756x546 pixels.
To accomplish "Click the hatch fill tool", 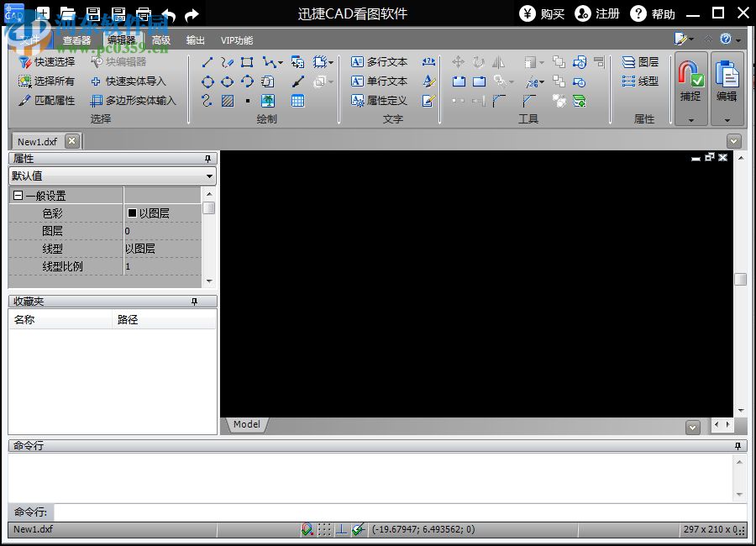I will coord(228,101).
